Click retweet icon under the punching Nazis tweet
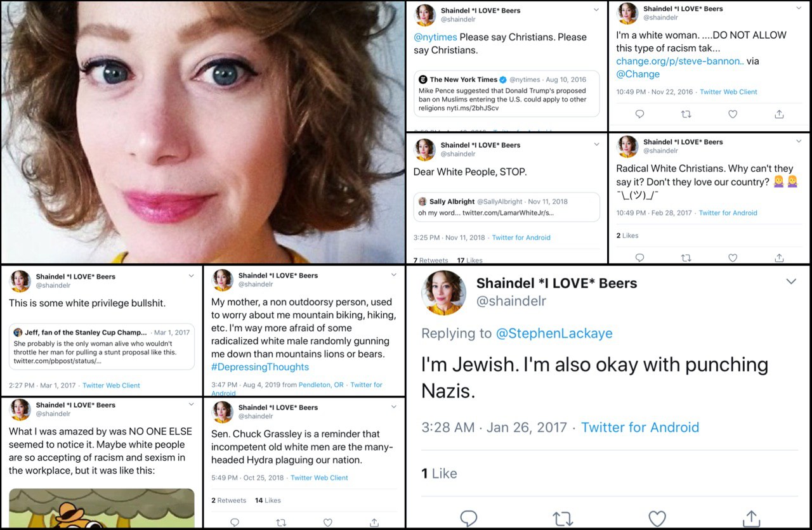This screenshot has height=530, width=812. point(563,519)
